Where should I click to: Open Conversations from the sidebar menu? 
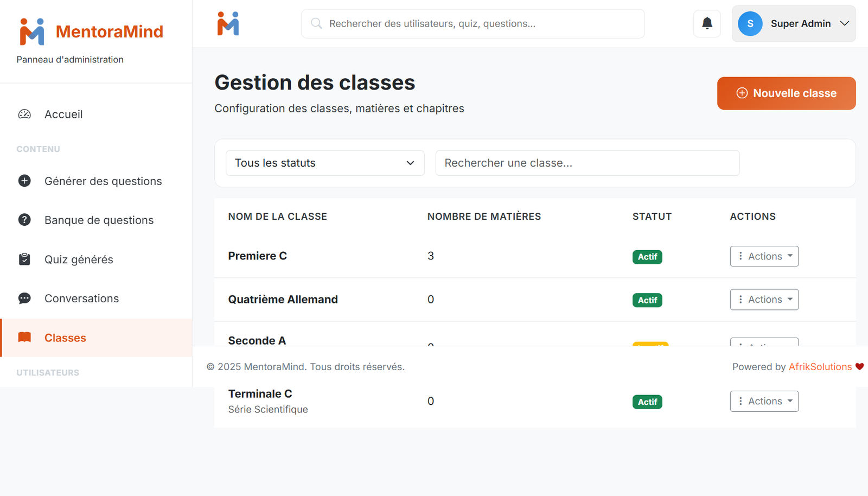(81, 298)
